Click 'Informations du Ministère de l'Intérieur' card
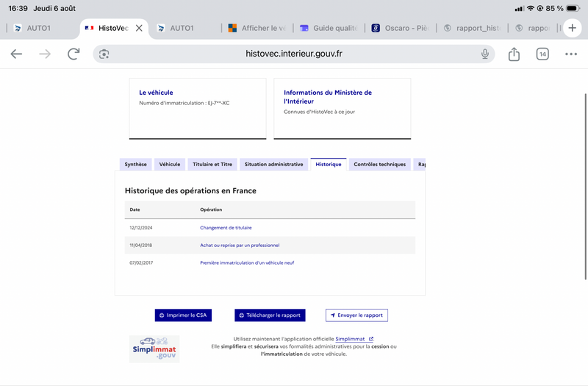Viewport: 588px width, 386px height. 343,108
